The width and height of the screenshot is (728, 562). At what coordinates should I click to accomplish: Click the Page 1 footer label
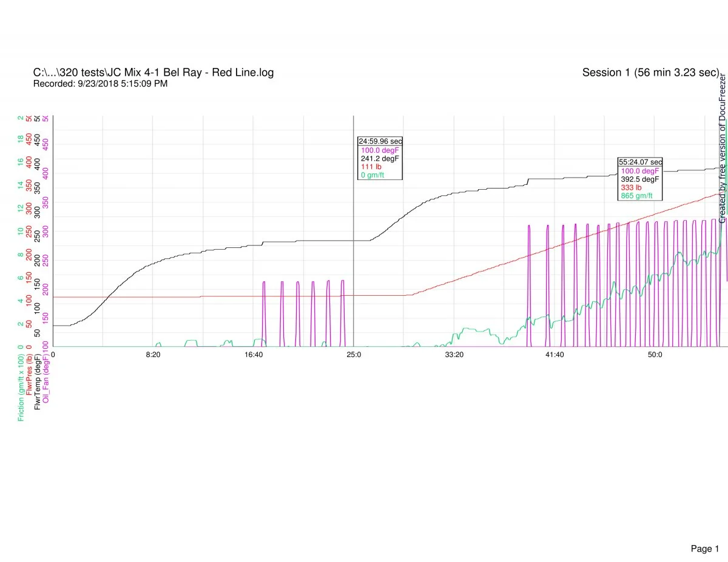(704, 532)
